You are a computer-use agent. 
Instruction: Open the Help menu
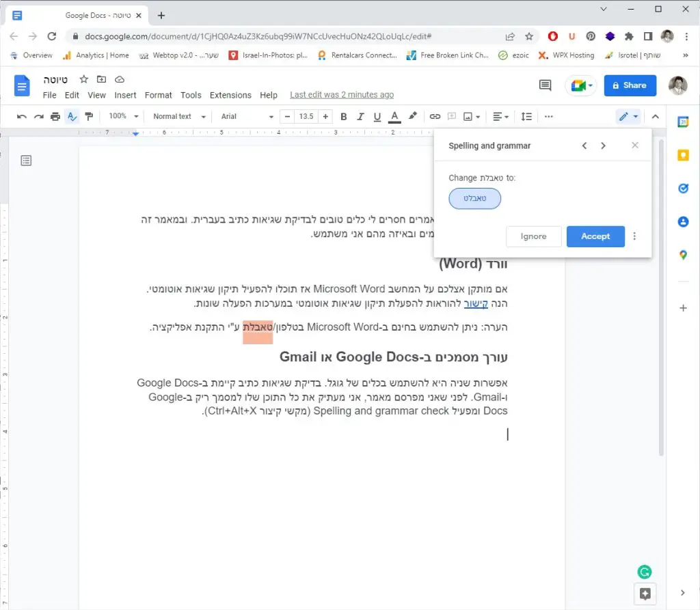click(268, 95)
